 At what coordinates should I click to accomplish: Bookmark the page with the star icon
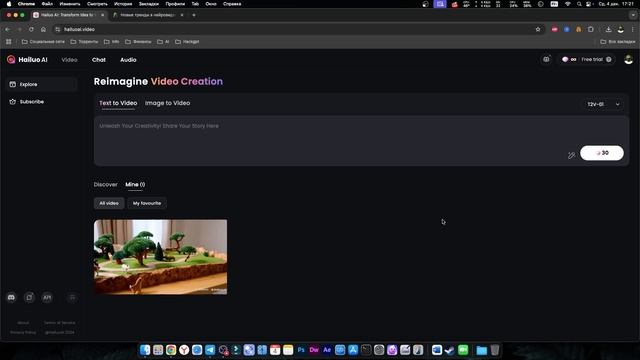click(x=538, y=29)
